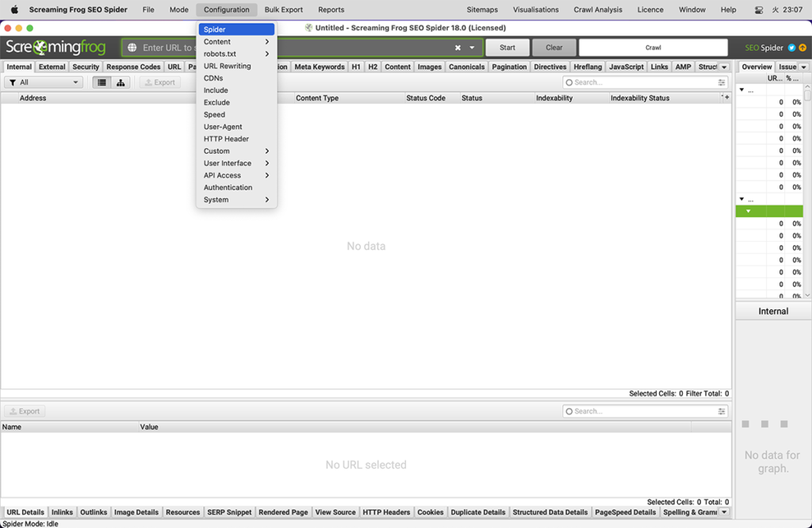
Task: Collapse the first overview tree section
Action: coord(741,90)
